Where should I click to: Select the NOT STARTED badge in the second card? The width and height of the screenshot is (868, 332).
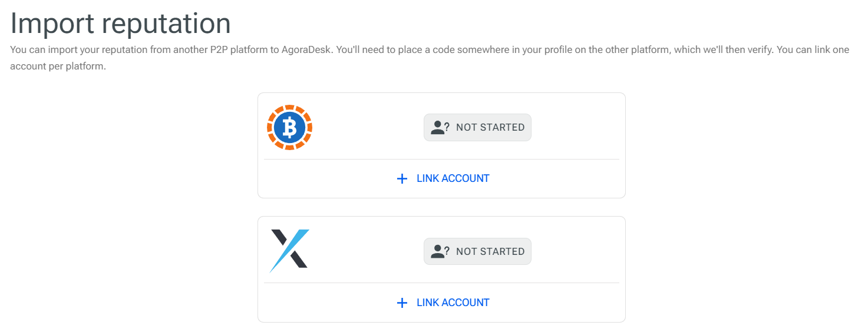coord(477,251)
